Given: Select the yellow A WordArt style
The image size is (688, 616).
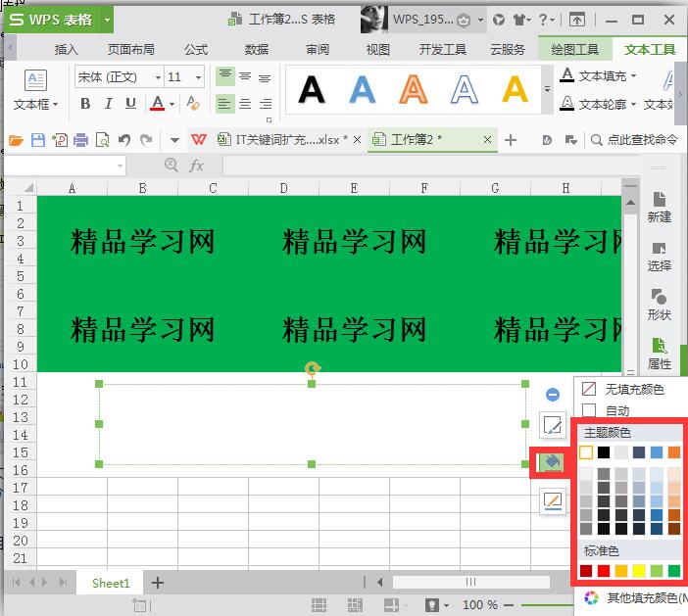Looking at the screenshot, I should tap(516, 90).
